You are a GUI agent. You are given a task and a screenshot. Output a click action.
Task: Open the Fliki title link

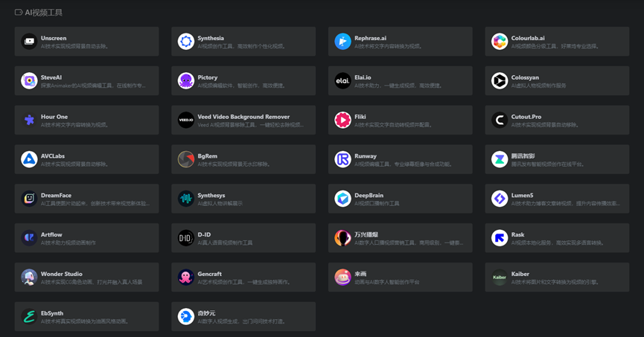pos(360,117)
